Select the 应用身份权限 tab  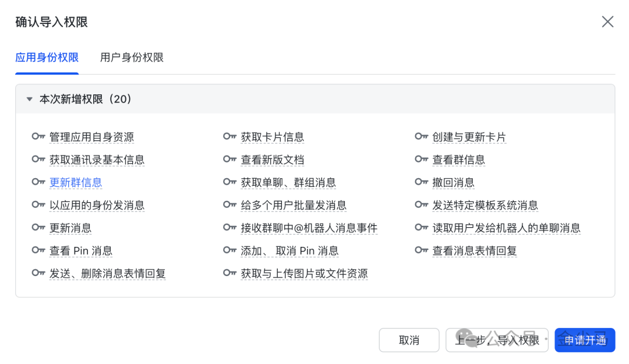pos(47,58)
